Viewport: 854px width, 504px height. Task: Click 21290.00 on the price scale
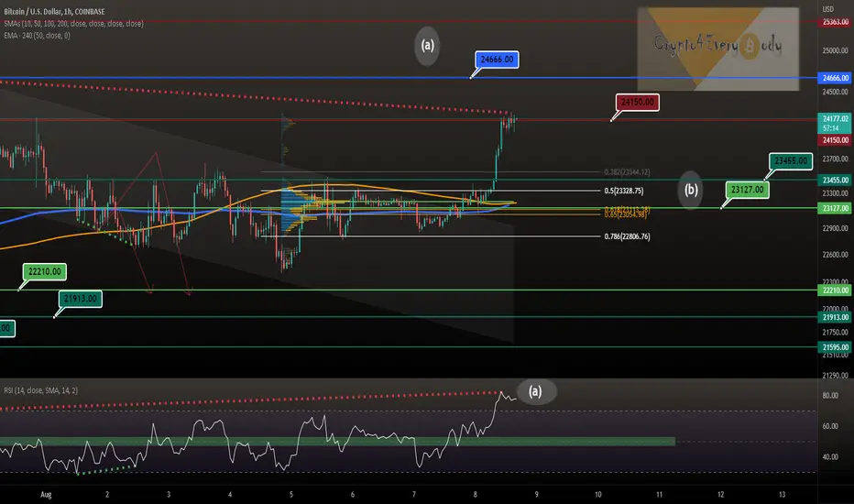[x=836, y=376]
